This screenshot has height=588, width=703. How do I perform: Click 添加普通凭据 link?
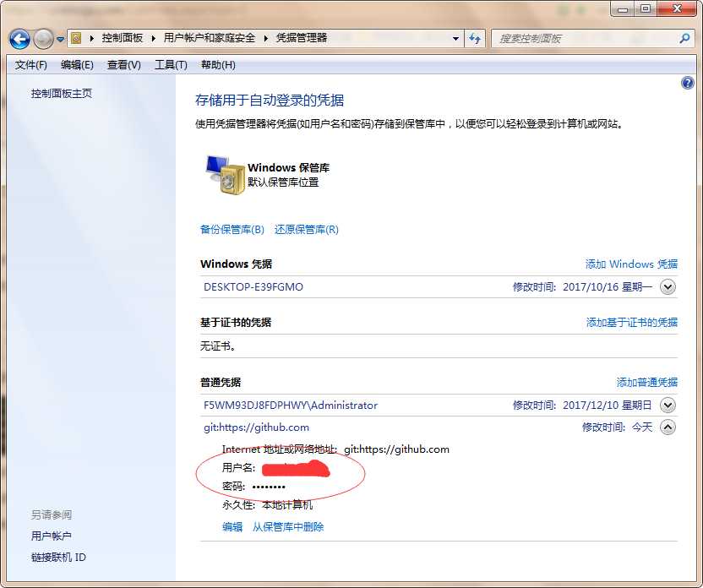pyautogui.click(x=647, y=383)
